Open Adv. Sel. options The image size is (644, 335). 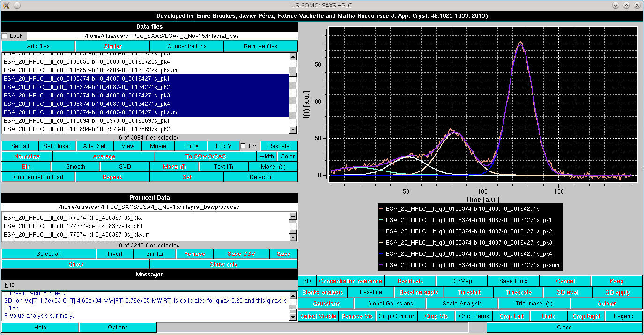point(95,146)
